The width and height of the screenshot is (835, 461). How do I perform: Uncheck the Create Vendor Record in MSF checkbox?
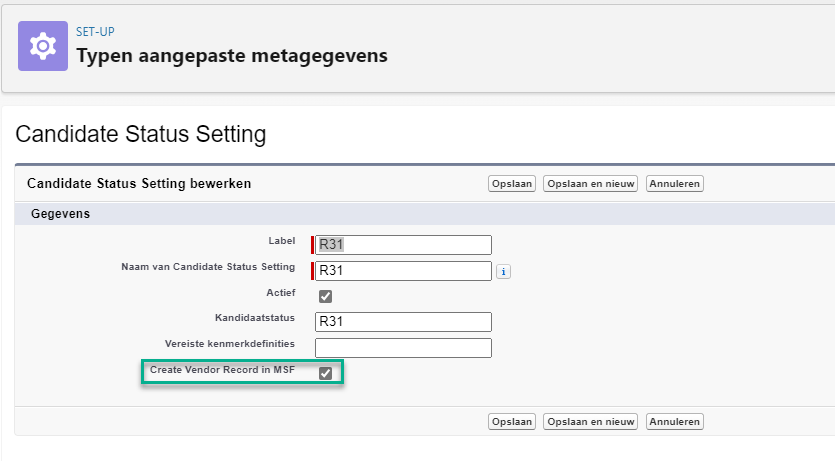(x=325, y=373)
